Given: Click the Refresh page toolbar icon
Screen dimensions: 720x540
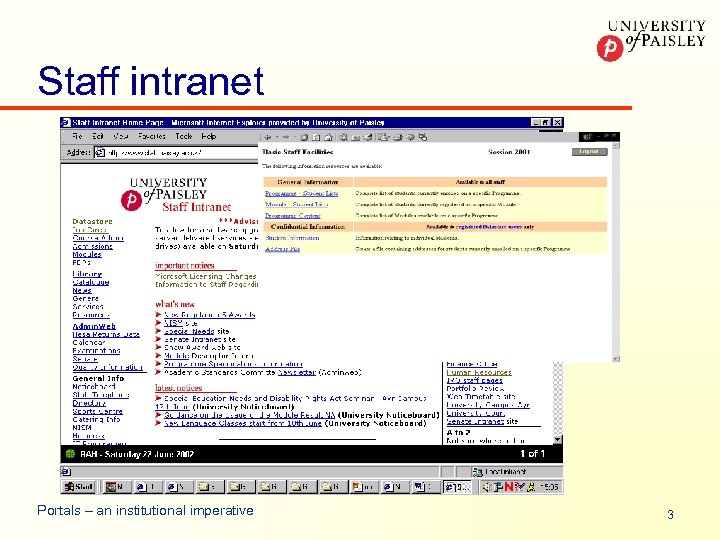Looking at the screenshot, I should coord(316,137).
